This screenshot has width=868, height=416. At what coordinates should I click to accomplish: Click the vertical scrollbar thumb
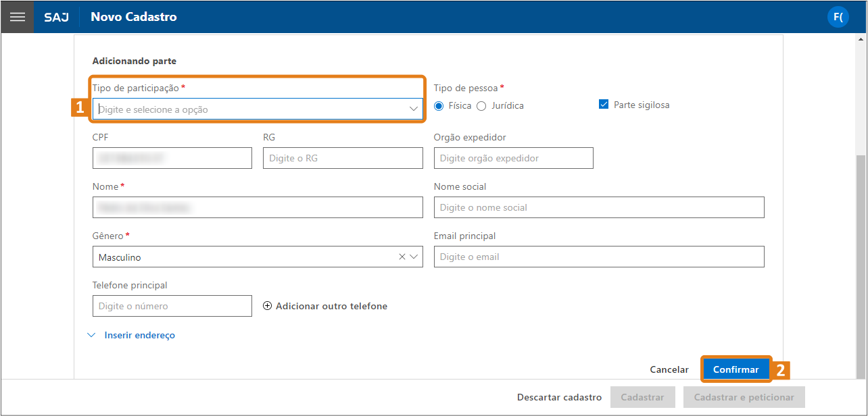click(x=860, y=263)
